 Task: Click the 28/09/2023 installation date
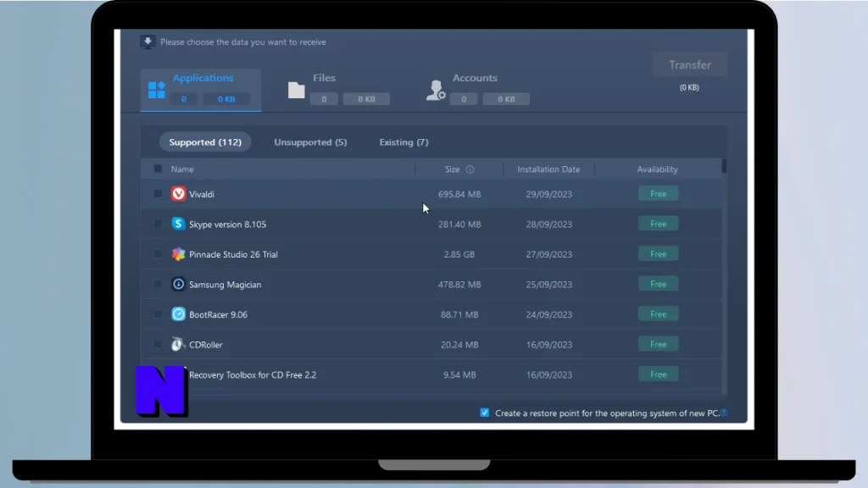coord(549,224)
